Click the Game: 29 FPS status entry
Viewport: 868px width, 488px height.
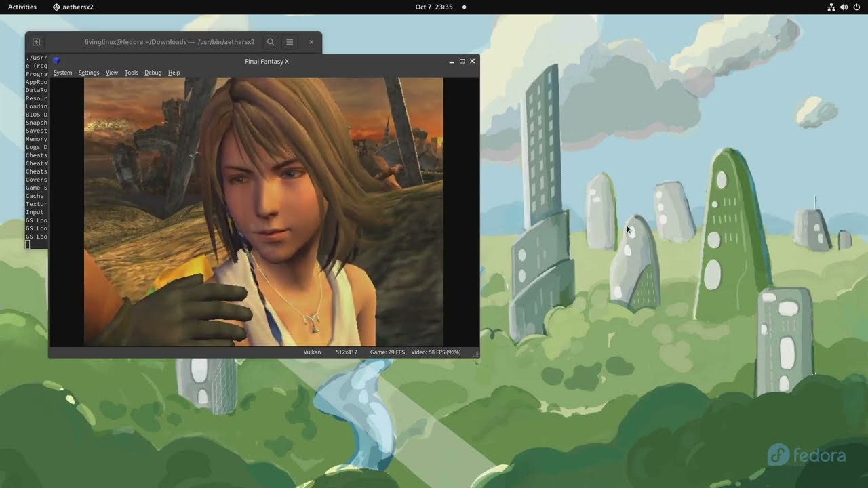tap(387, 352)
